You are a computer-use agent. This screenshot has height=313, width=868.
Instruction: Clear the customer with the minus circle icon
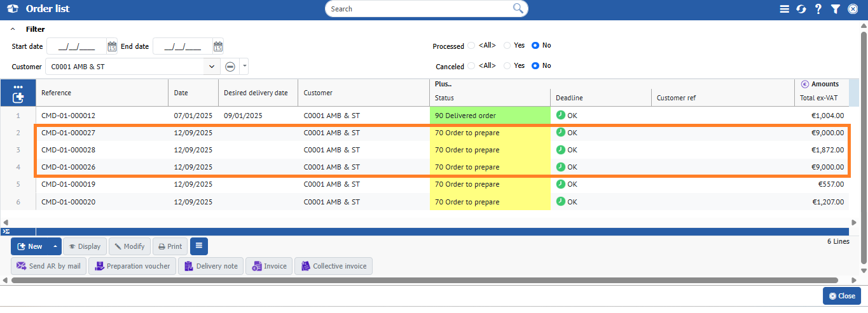pos(230,67)
